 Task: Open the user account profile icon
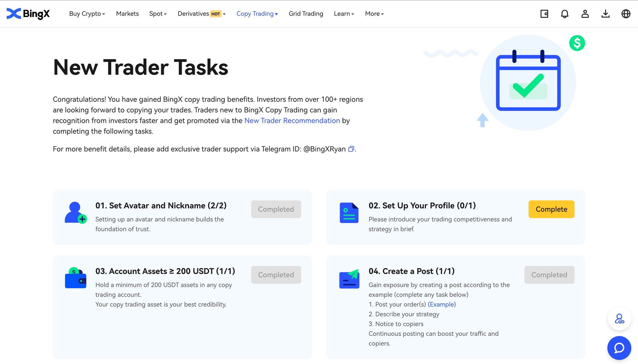[585, 14]
